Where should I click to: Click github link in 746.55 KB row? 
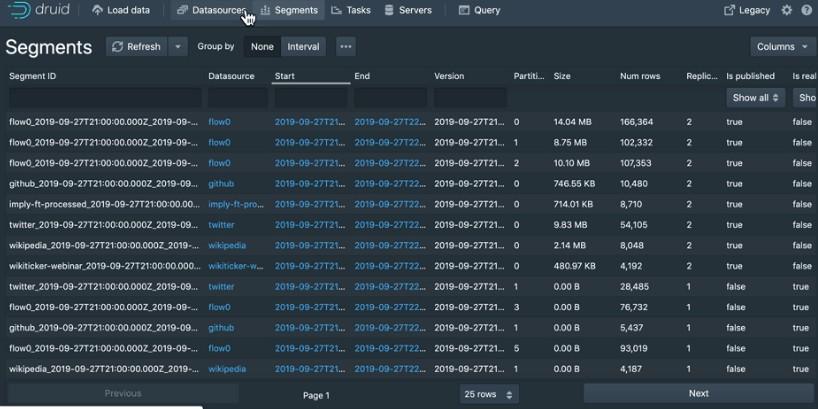(x=221, y=184)
